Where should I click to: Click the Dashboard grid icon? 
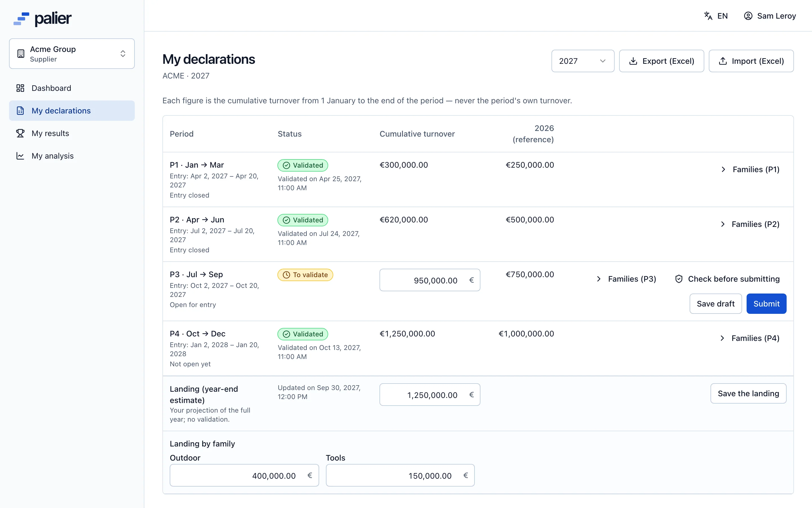tap(20, 88)
